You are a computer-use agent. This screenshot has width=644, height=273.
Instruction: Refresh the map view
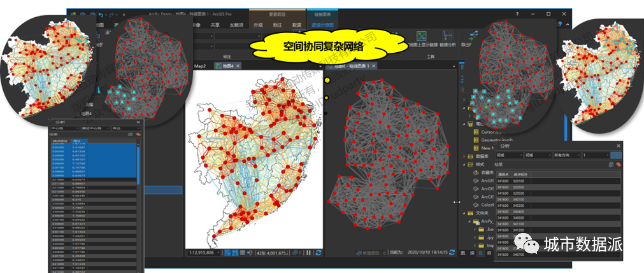click(318, 253)
